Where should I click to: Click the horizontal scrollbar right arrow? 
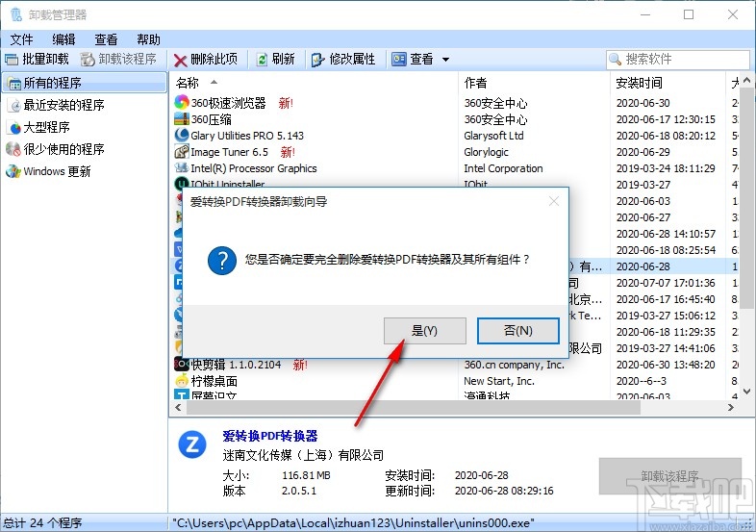(731, 407)
